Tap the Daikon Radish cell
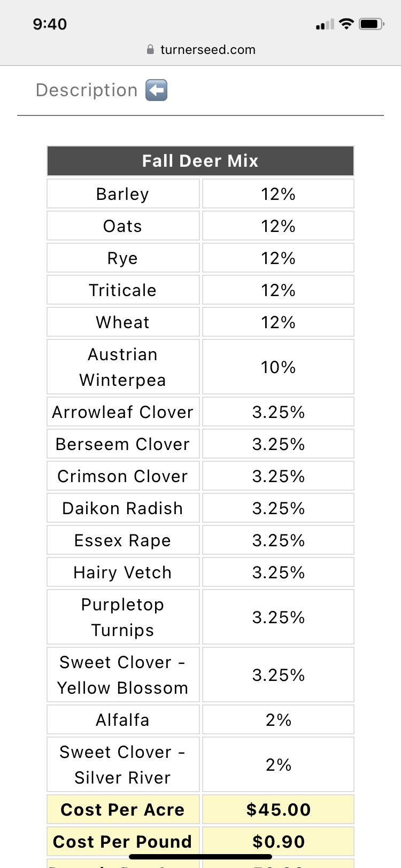Image resolution: width=401 pixels, height=868 pixels. (x=122, y=508)
